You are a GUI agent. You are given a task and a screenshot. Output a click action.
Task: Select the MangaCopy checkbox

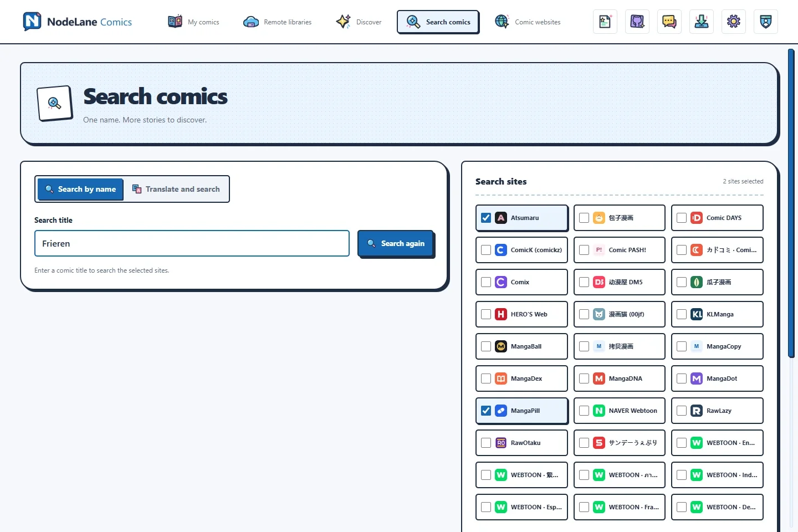[x=682, y=346]
